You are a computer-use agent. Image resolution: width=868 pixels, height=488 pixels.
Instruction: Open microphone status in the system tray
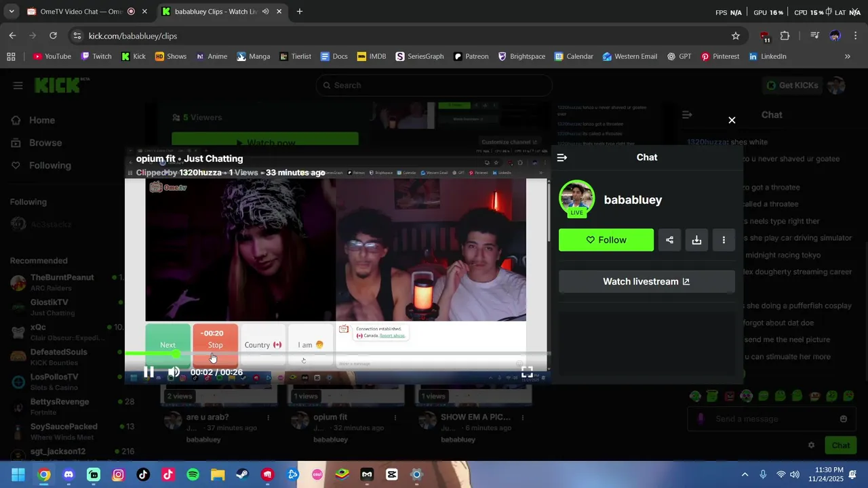tap(763, 474)
